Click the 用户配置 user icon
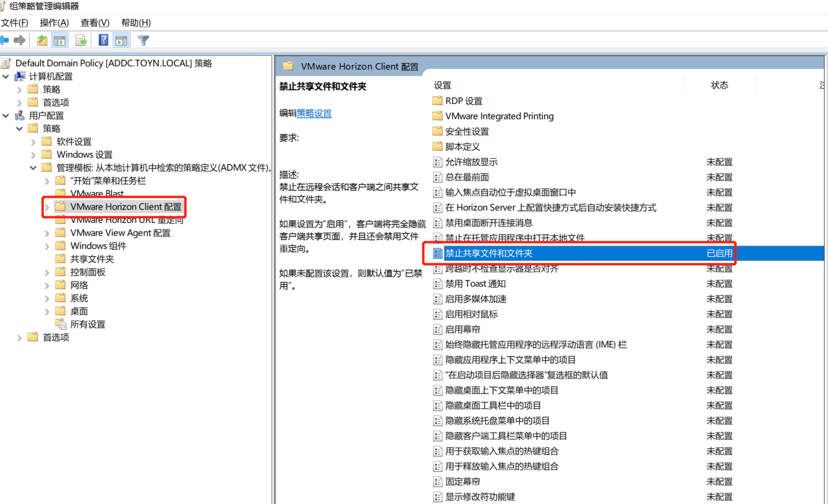The image size is (828, 504). point(20,115)
